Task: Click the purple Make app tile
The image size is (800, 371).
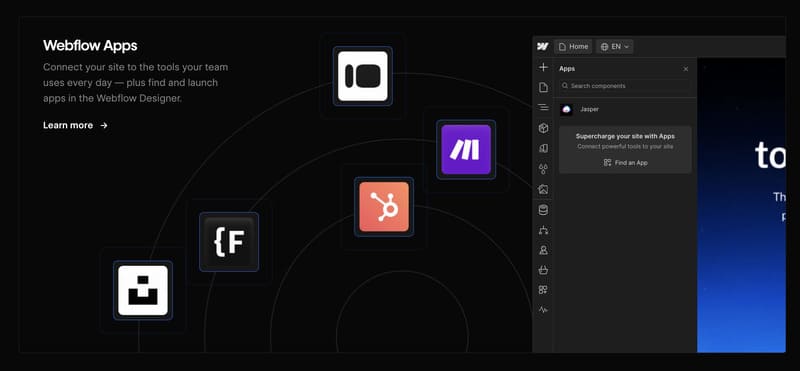Action: (466, 150)
